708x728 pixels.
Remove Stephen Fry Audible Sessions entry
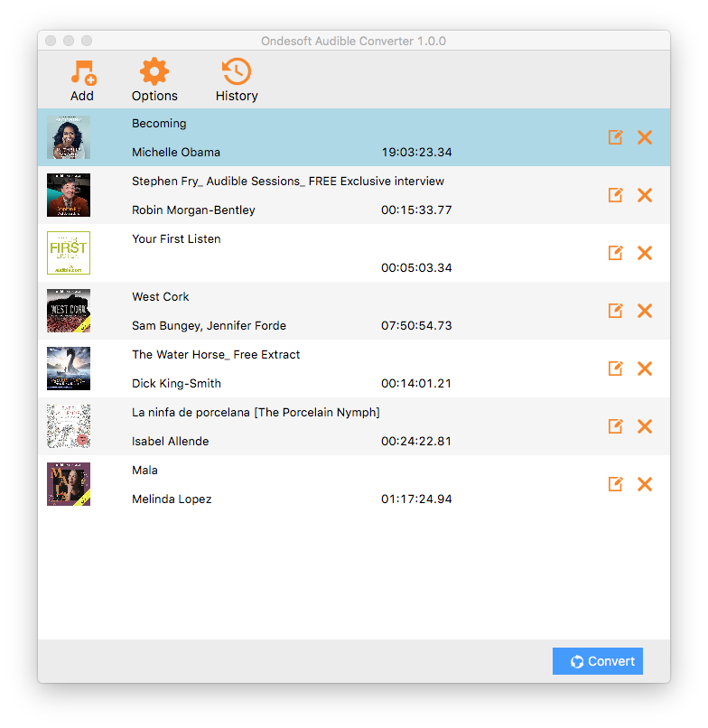pos(645,195)
